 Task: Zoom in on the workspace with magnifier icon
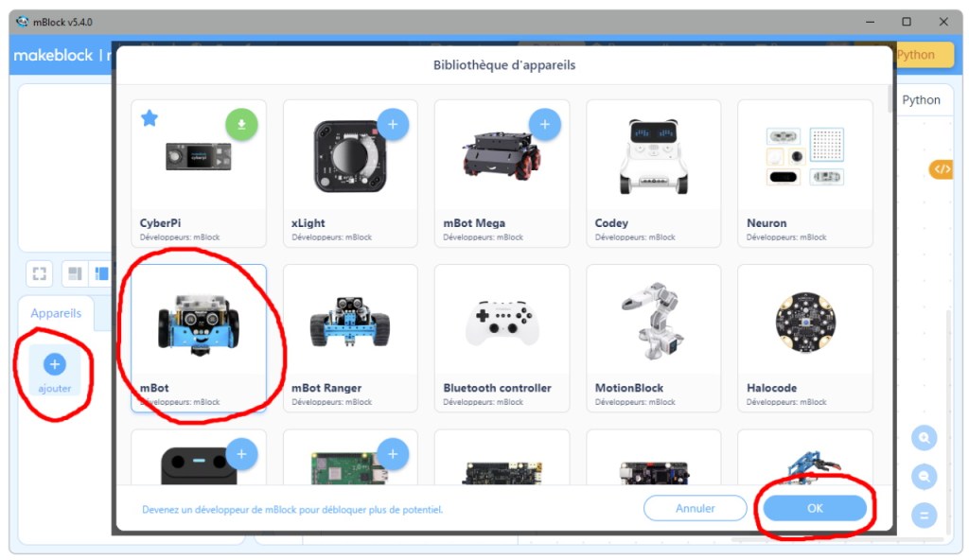924,437
